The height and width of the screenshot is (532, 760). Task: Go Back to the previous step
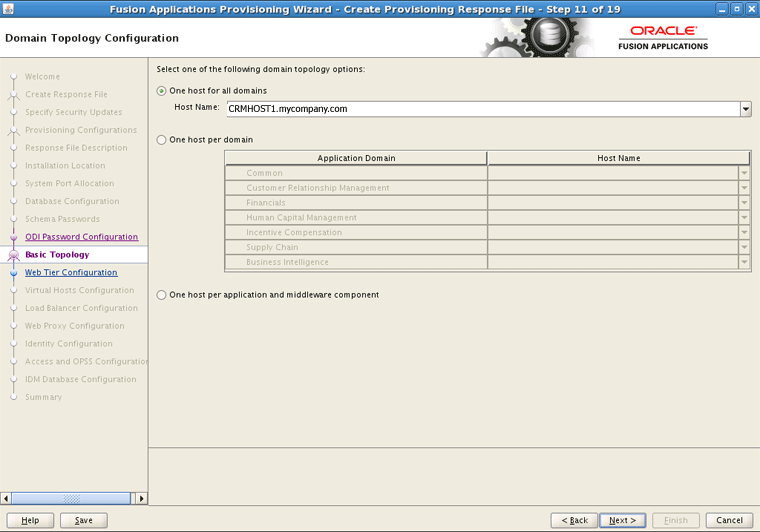click(574, 520)
